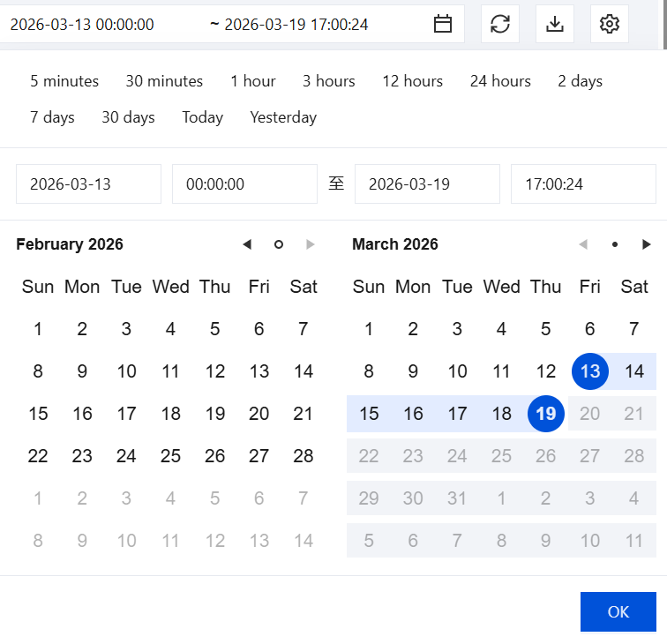Click OK to confirm date range

point(618,611)
